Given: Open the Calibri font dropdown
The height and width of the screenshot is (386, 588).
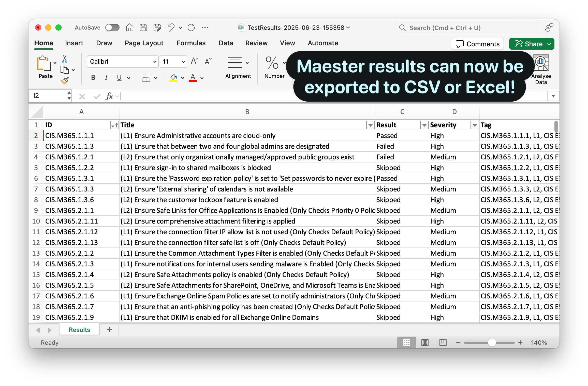Looking at the screenshot, I should coord(155,61).
